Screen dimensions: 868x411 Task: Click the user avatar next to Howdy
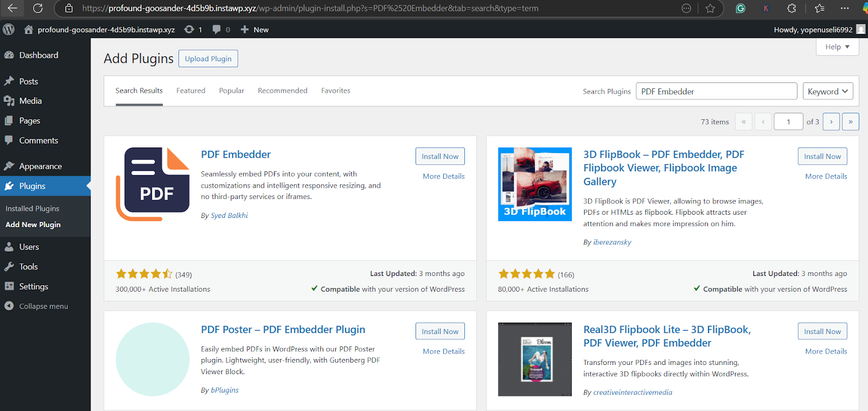(x=861, y=29)
